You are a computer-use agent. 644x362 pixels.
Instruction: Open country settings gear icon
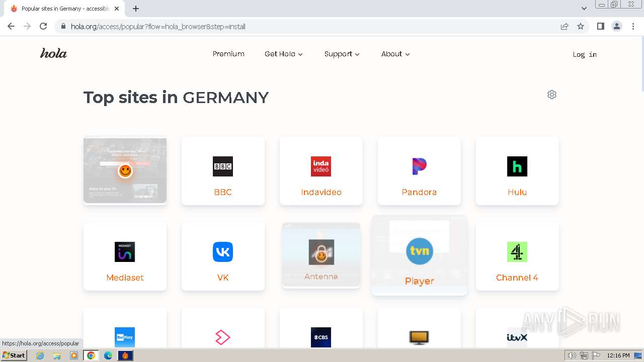pos(552,95)
